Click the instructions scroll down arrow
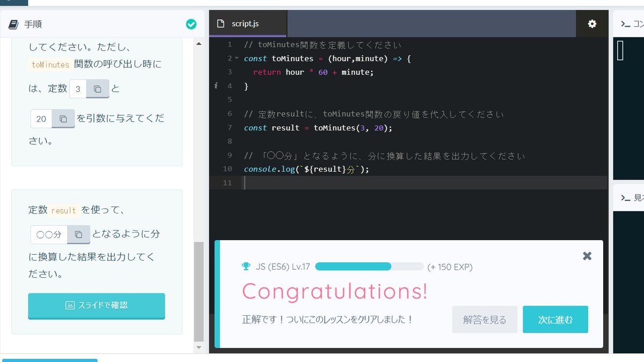The width and height of the screenshot is (644, 362). point(199,347)
